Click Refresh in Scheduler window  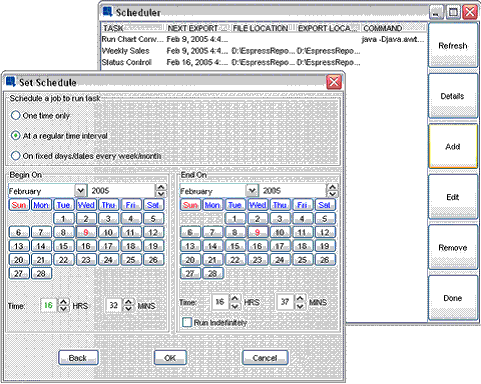coord(453,45)
